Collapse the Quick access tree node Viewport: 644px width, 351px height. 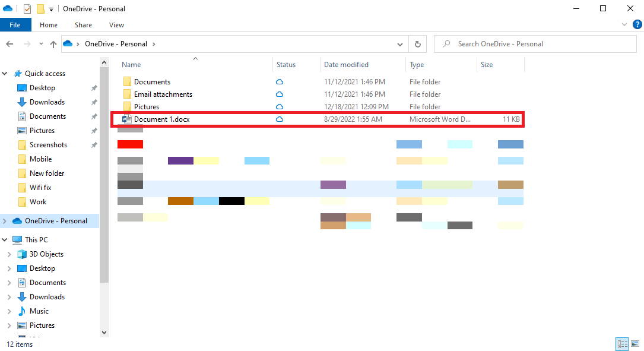(x=5, y=74)
